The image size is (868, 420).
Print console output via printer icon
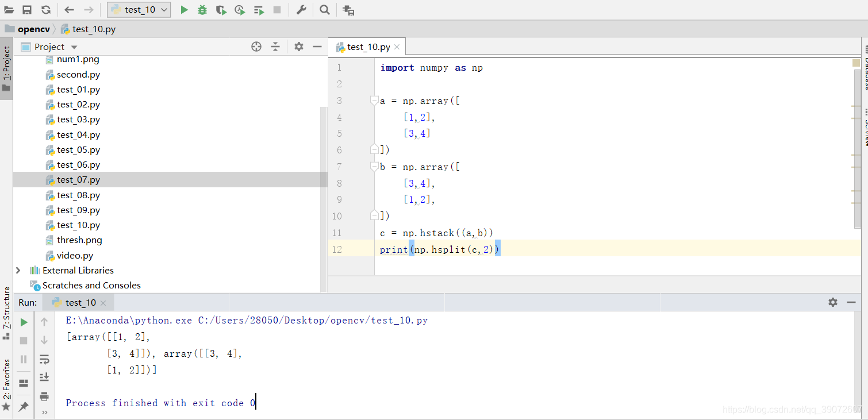coord(44,396)
